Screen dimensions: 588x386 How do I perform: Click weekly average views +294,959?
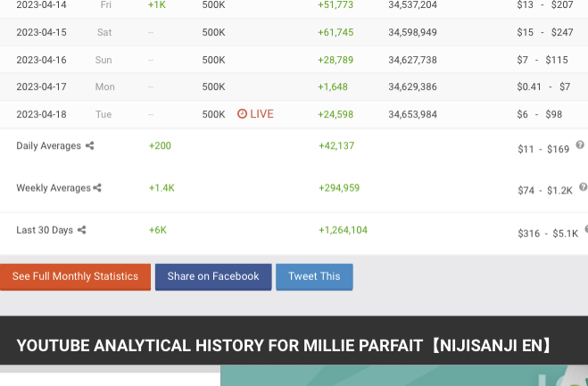point(339,188)
